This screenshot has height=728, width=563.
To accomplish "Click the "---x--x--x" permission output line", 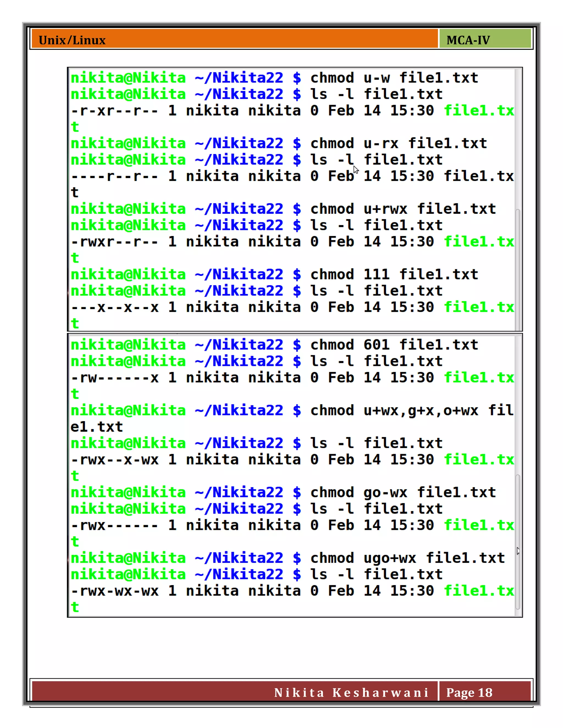I will pos(292,307).
